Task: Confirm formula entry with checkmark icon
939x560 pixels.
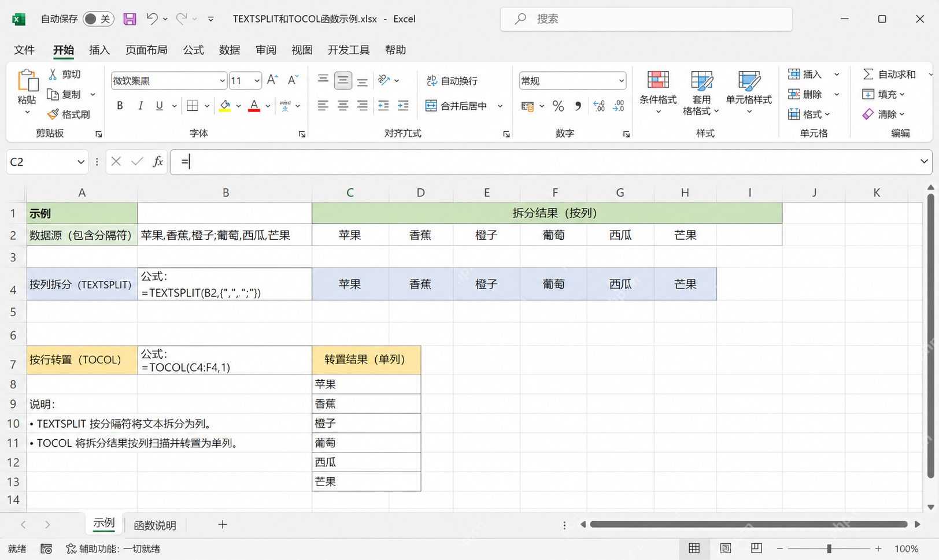Action: click(137, 162)
